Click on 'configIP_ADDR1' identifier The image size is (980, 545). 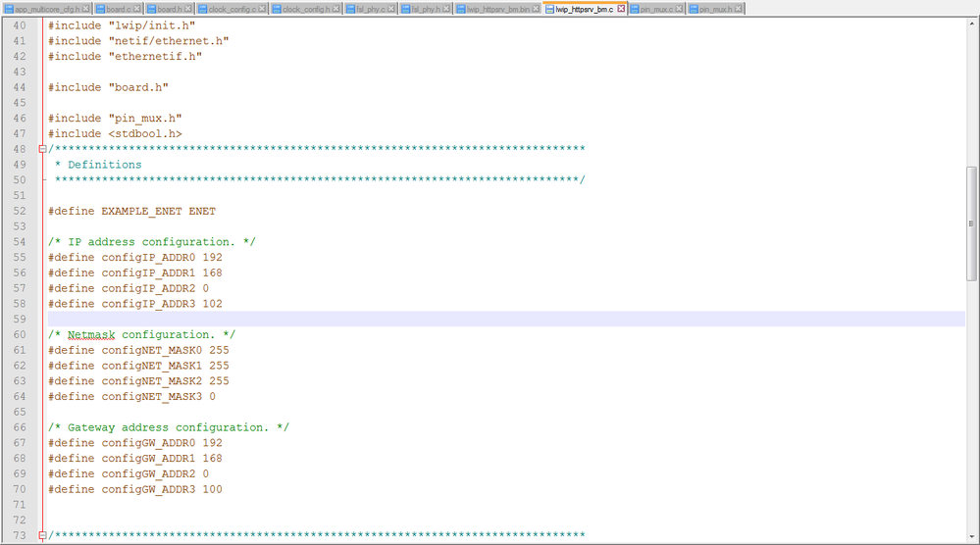(149, 272)
